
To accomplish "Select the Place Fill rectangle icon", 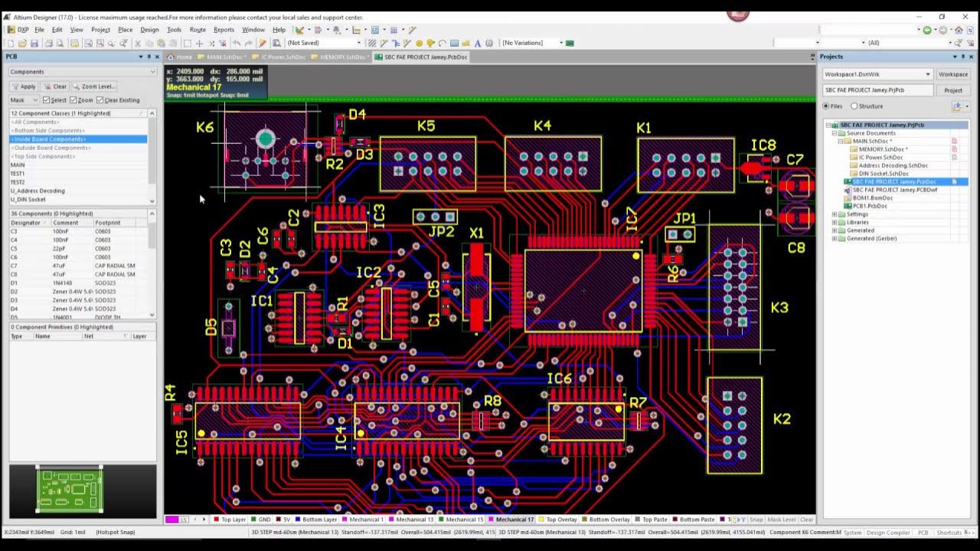I will [454, 43].
